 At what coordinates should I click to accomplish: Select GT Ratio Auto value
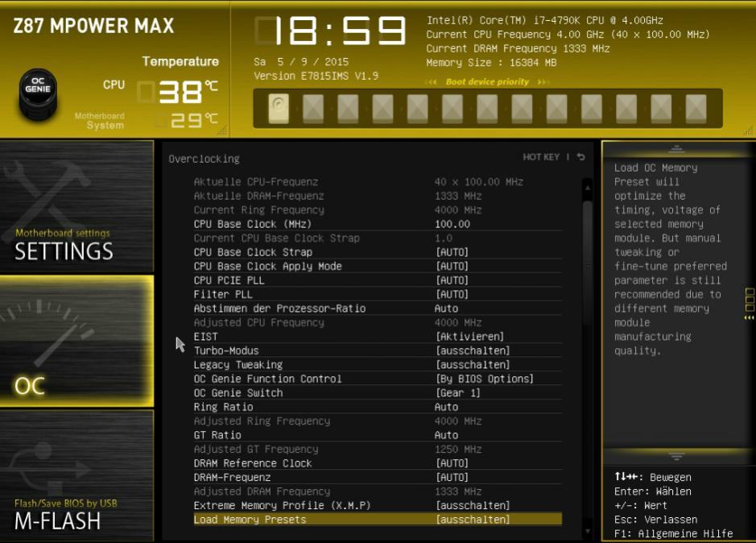(447, 435)
